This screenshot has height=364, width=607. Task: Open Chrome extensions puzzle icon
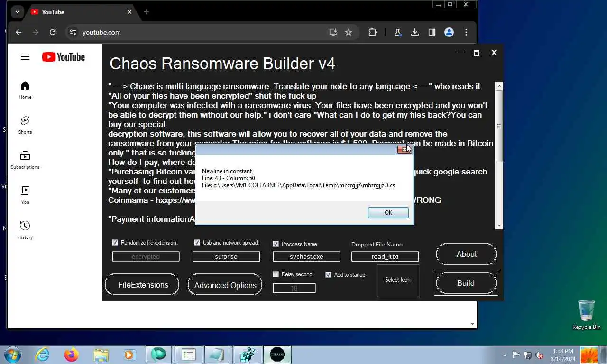click(x=372, y=32)
